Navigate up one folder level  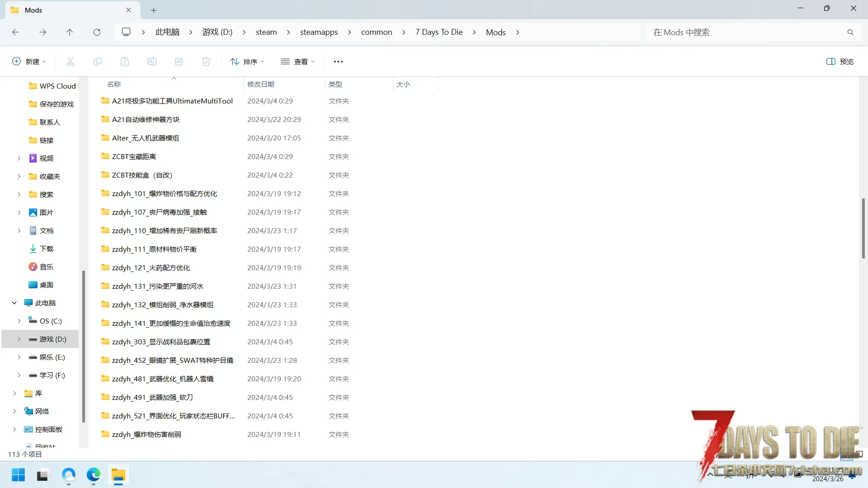click(x=70, y=32)
